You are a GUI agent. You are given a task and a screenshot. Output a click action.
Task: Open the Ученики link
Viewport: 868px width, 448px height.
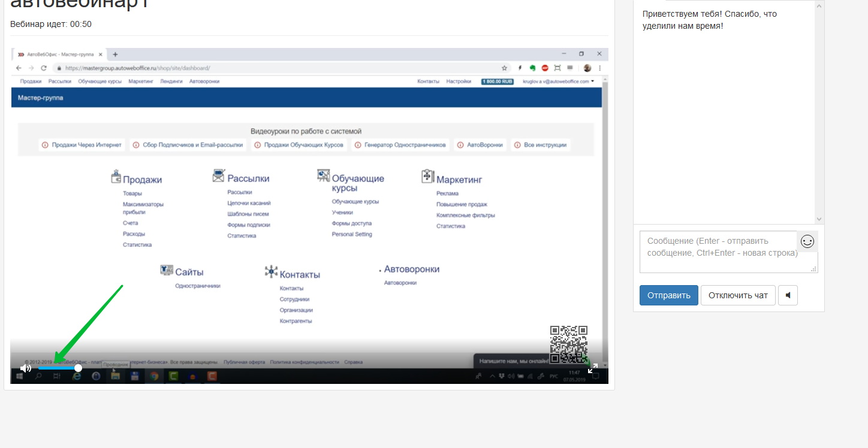[342, 213]
